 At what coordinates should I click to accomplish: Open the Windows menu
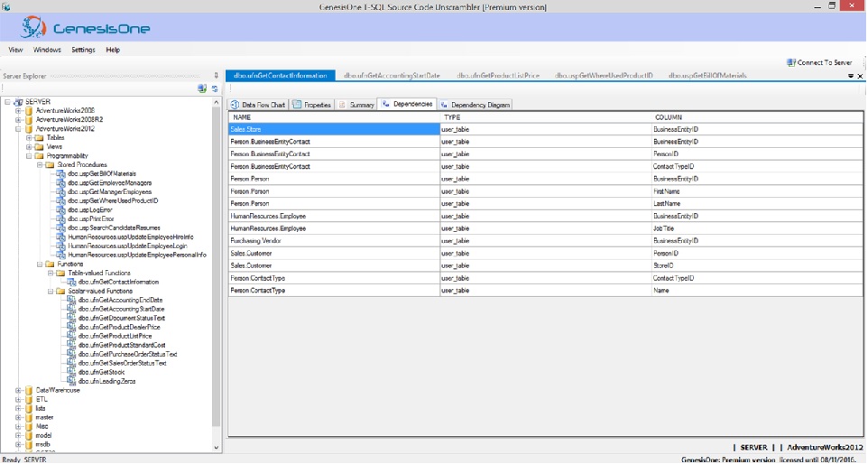tap(47, 50)
